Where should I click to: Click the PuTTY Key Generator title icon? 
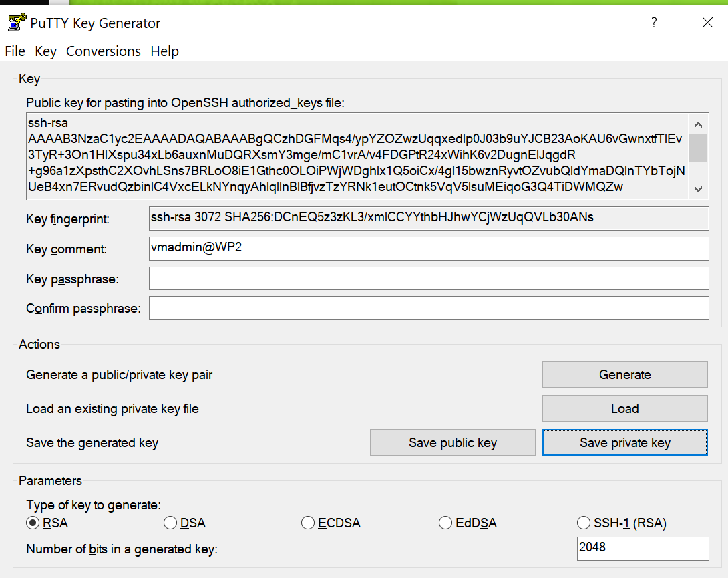(17, 23)
